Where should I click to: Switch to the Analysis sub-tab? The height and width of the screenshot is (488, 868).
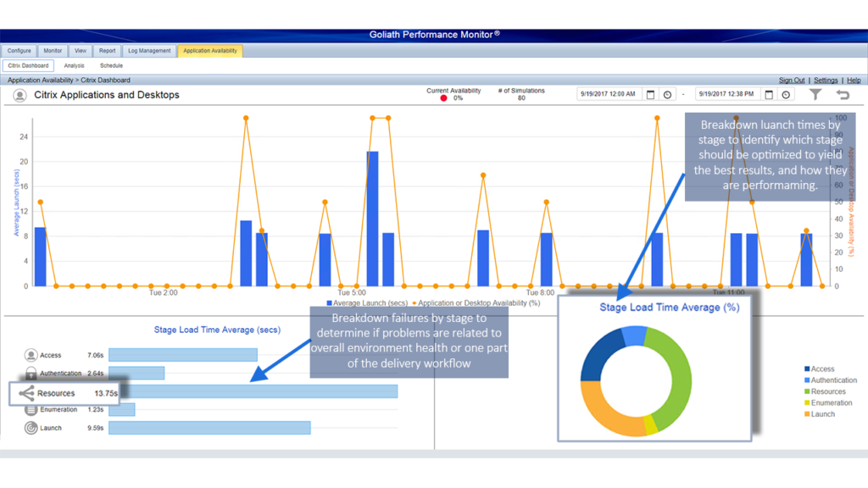coord(75,66)
